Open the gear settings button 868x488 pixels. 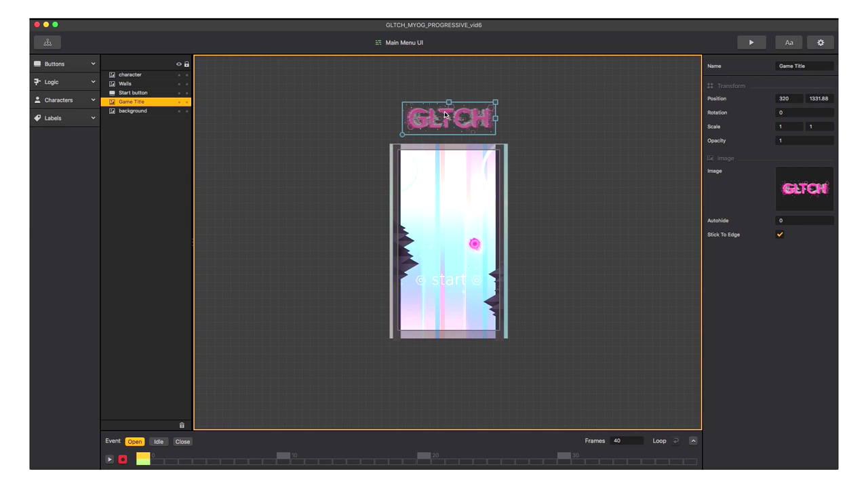(x=821, y=43)
